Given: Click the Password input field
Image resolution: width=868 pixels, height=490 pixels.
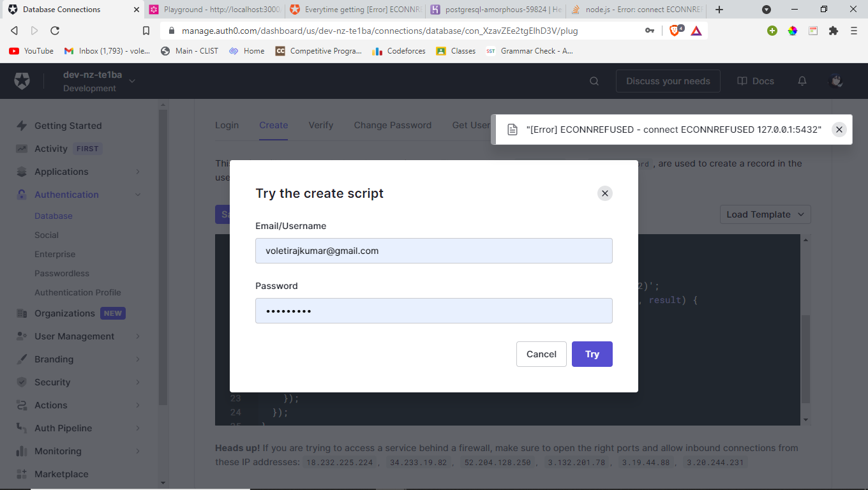Looking at the screenshot, I should 433,311.
